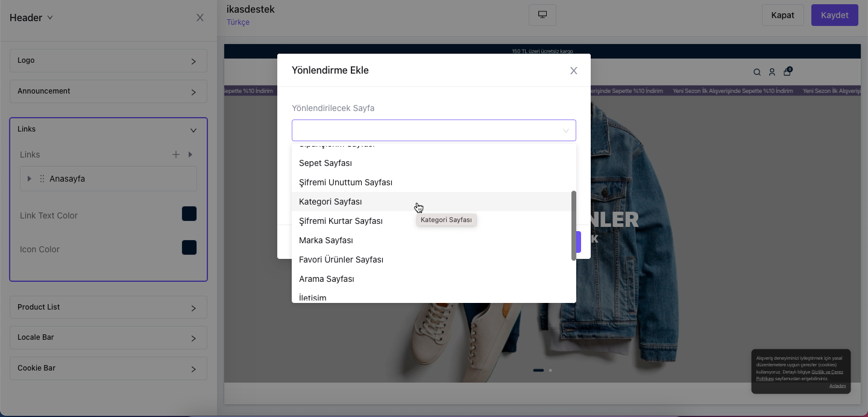The image size is (868, 417).
Task: Open Link Text Color swatch
Action: pyautogui.click(x=189, y=214)
